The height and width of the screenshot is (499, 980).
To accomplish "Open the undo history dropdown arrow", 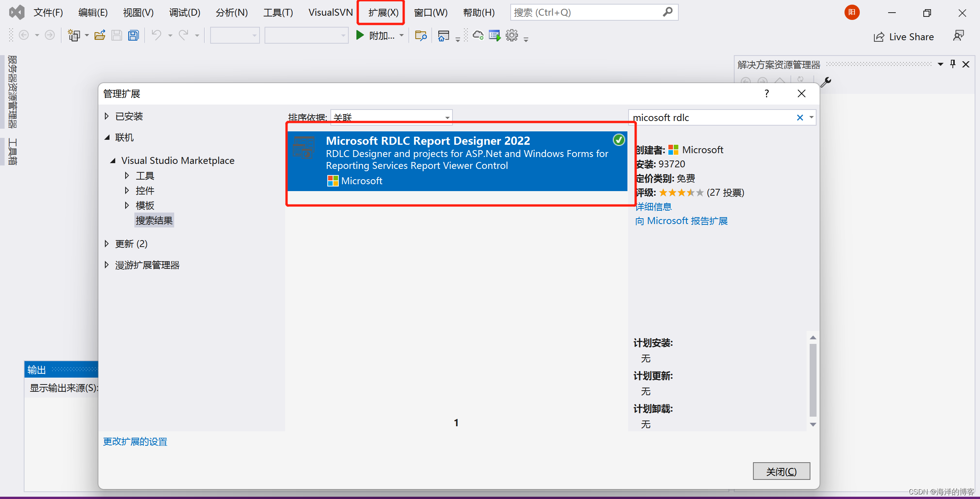I will [170, 36].
